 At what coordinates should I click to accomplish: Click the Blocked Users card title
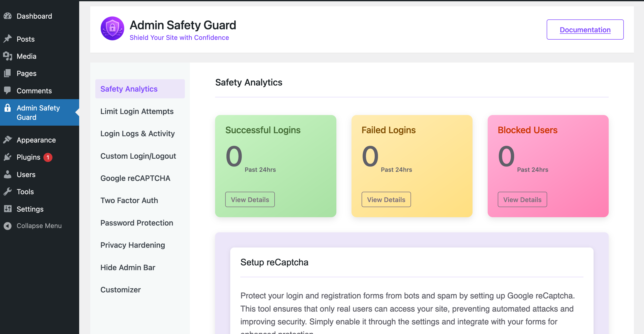tap(528, 130)
